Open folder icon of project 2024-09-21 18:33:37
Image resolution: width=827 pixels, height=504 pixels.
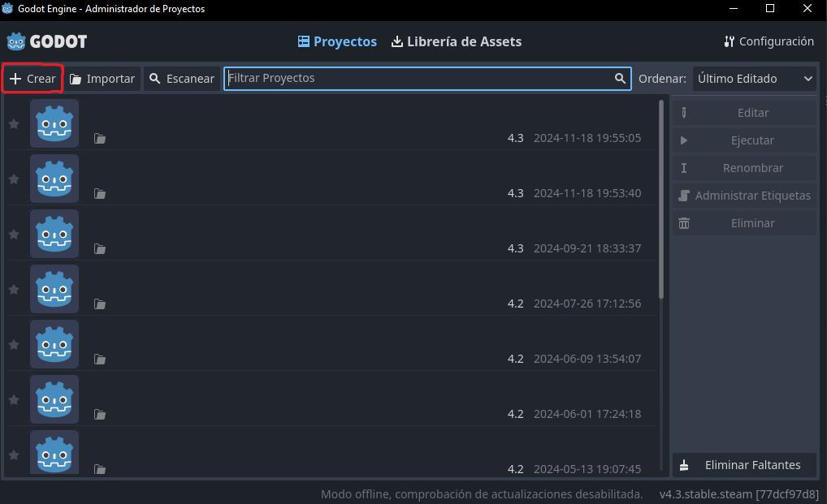(x=100, y=248)
